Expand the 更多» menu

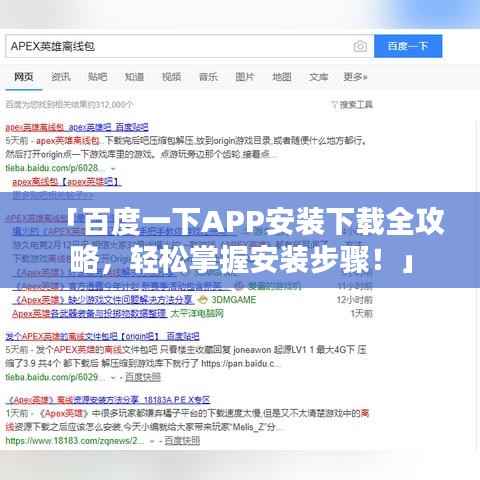(x=355, y=77)
